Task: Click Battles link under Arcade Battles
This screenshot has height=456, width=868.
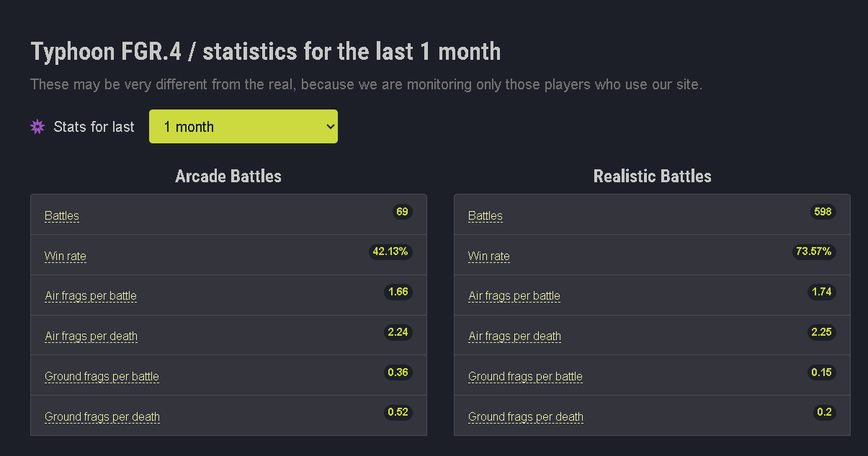Action: point(62,215)
